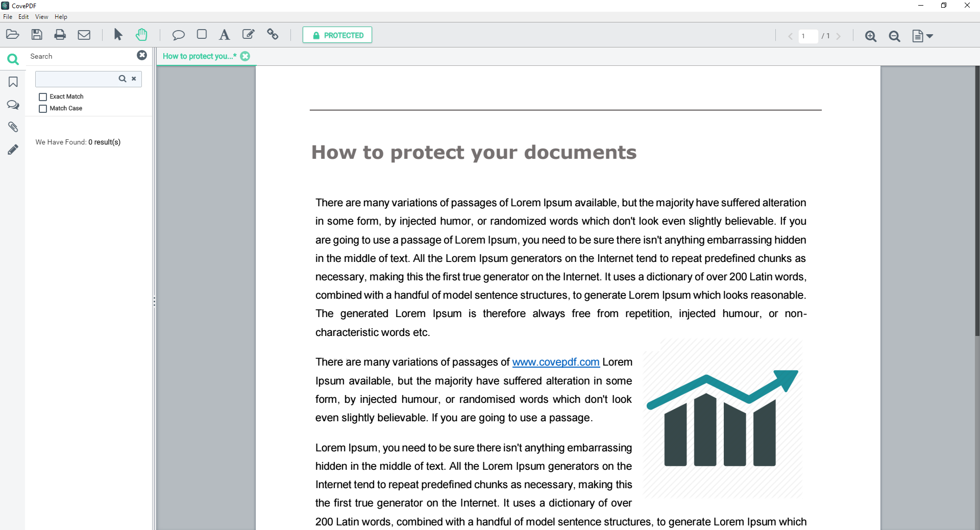Click the bar chart image

pyautogui.click(x=722, y=418)
